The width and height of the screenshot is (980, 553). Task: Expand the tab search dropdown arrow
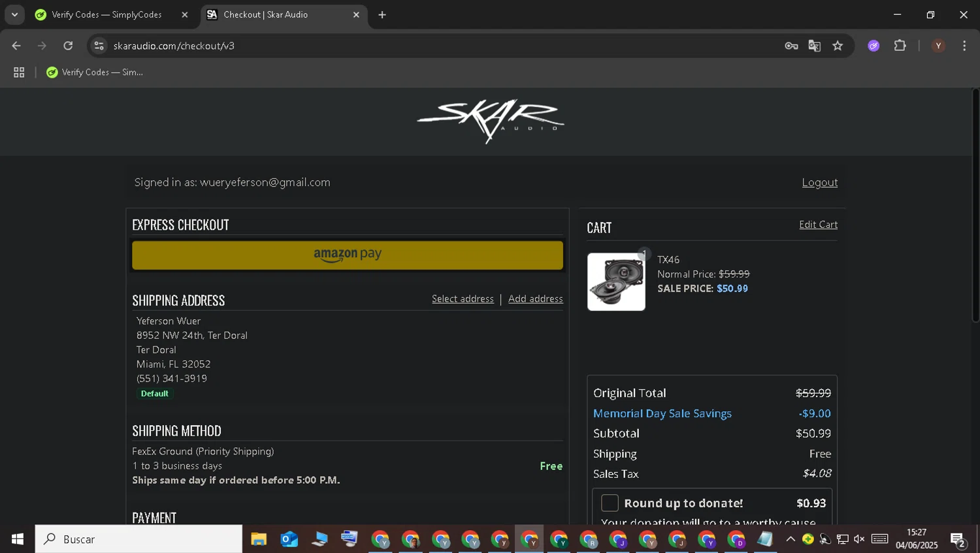coord(14,14)
